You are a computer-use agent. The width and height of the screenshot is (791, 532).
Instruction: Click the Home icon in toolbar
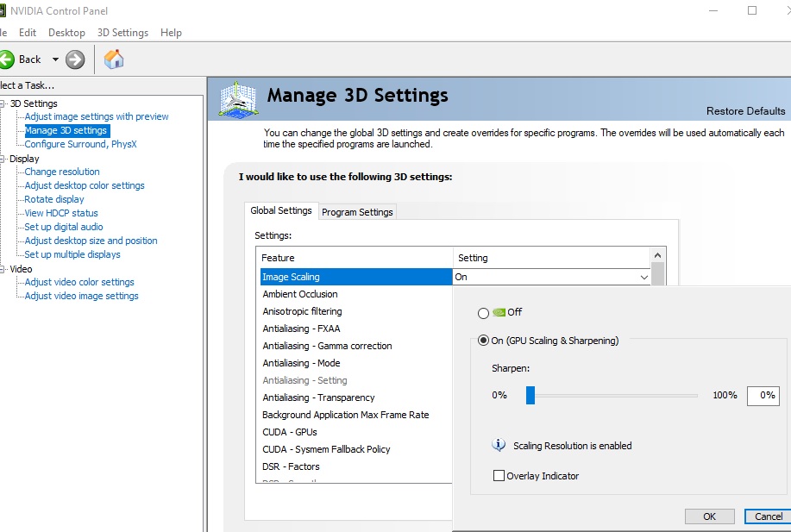click(x=114, y=59)
